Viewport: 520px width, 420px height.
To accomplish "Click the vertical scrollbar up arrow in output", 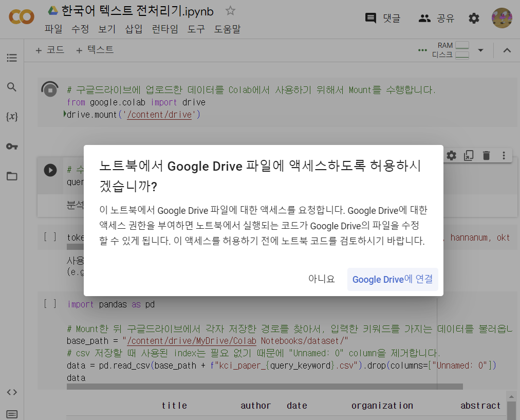I will click(x=511, y=396).
